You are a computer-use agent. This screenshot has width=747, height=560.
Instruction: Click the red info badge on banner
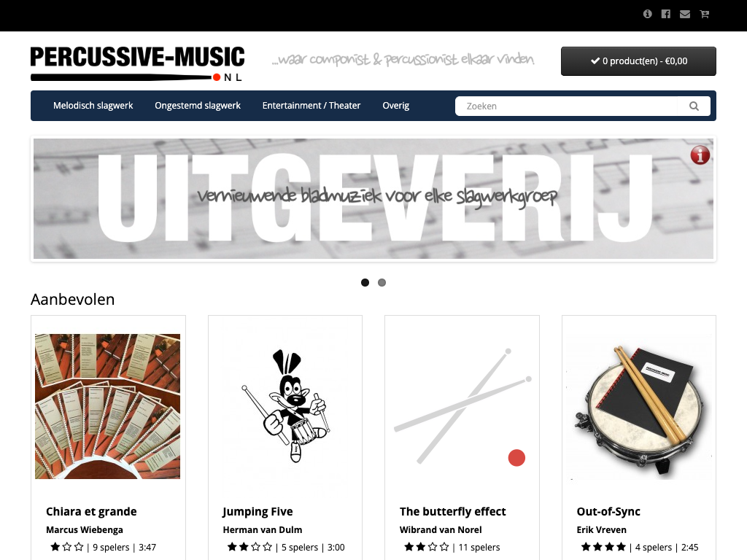pyautogui.click(x=700, y=155)
